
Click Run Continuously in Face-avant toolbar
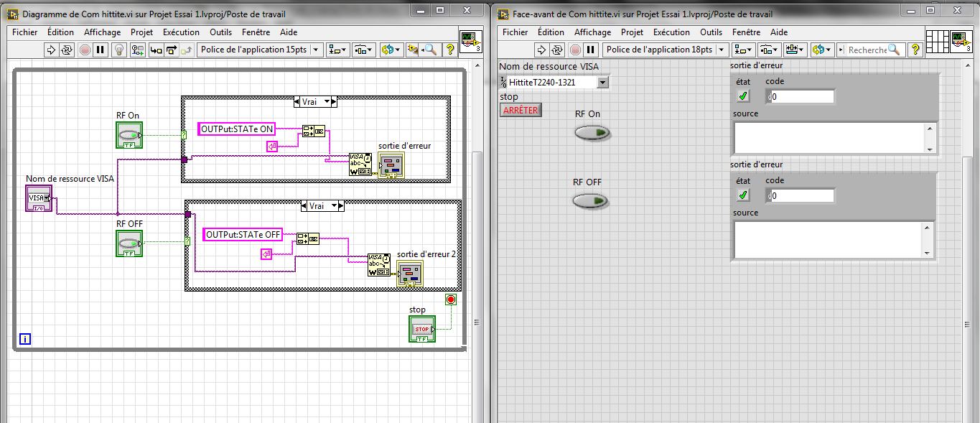point(558,50)
